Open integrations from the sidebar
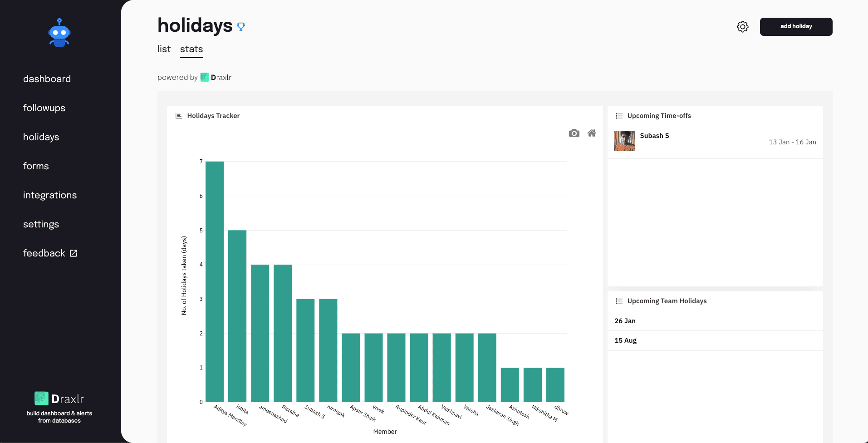The height and width of the screenshot is (443, 868). pos(50,195)
